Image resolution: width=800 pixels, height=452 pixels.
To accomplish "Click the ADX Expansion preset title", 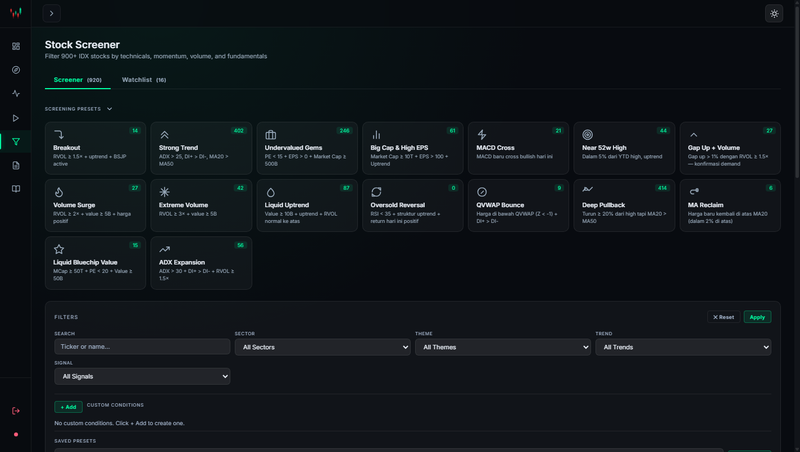I will pyautogui.click(x=182, y=262).
